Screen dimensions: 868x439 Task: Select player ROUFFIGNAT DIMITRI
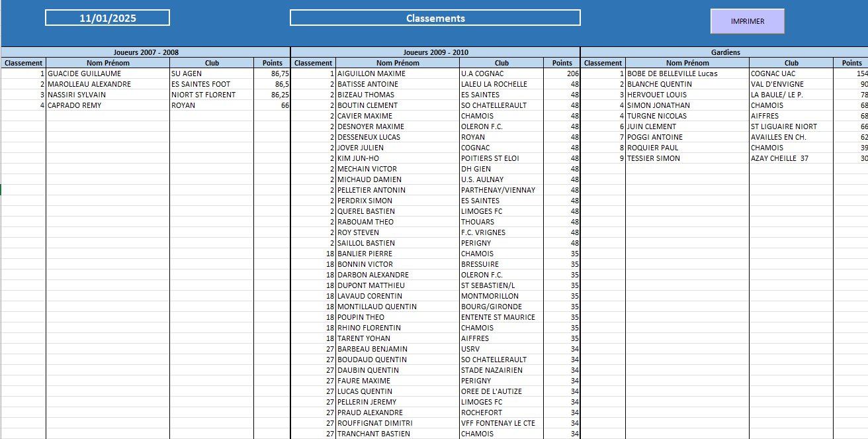coord(398,423)
